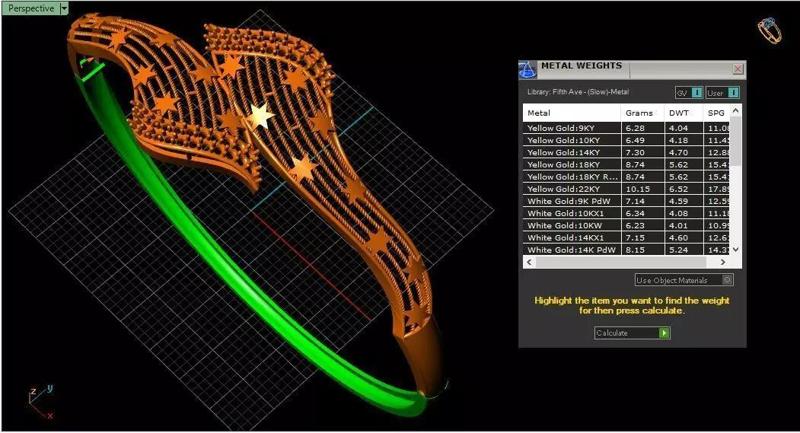Select the Yellow Gold:14KY row
800x433 pixels.
(x=627, y=152)
